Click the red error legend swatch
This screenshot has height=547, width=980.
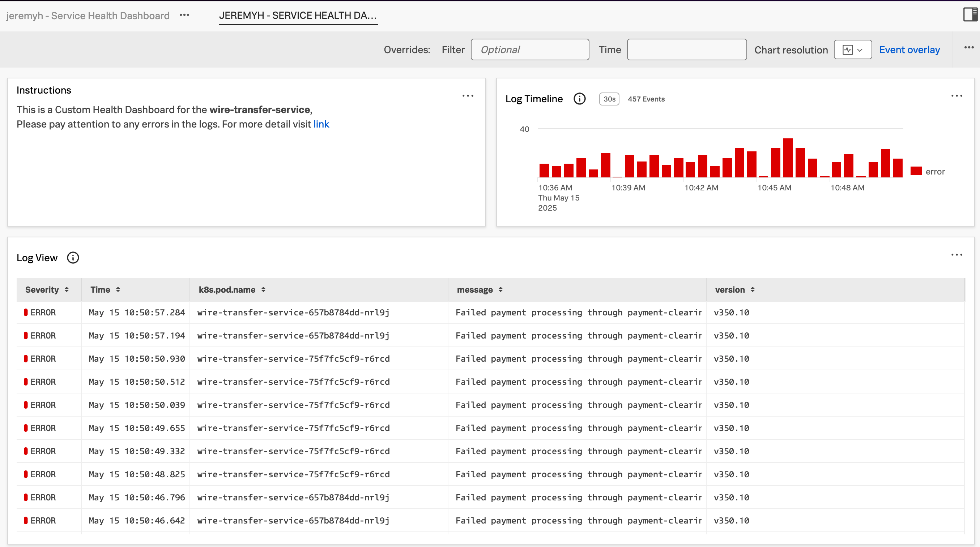pos(916,172)
